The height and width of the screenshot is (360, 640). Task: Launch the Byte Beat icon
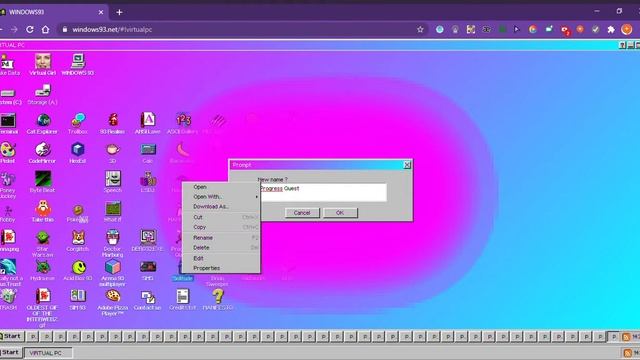42,182
